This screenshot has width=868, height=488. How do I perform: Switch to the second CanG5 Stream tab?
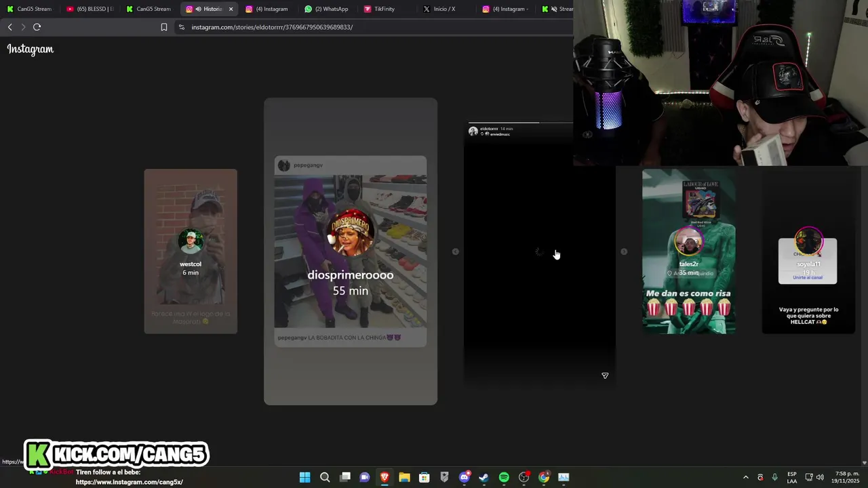point(149,9)
